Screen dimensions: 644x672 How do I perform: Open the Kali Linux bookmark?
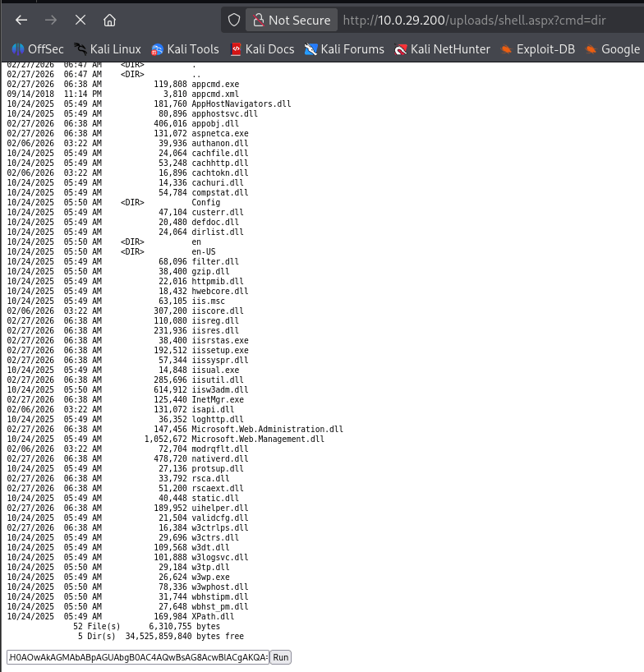pyautogui.click(x=108, y=49)
